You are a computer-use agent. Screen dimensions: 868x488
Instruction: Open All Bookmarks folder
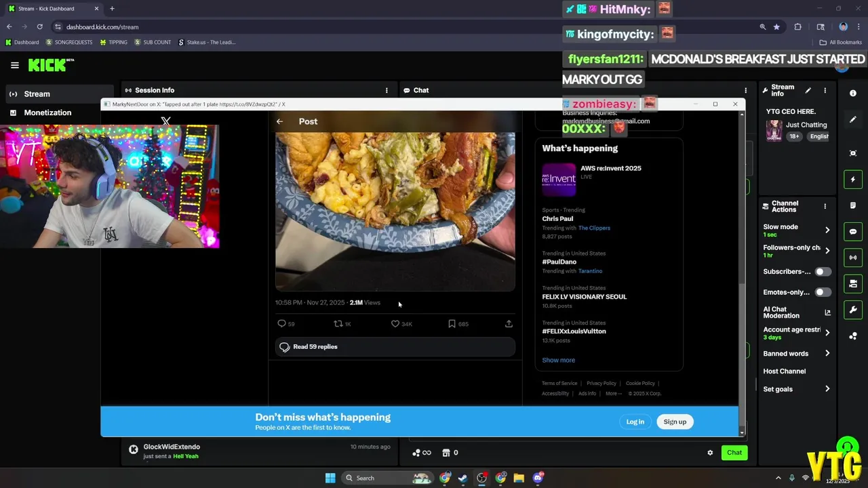click(x=840, y=42)
